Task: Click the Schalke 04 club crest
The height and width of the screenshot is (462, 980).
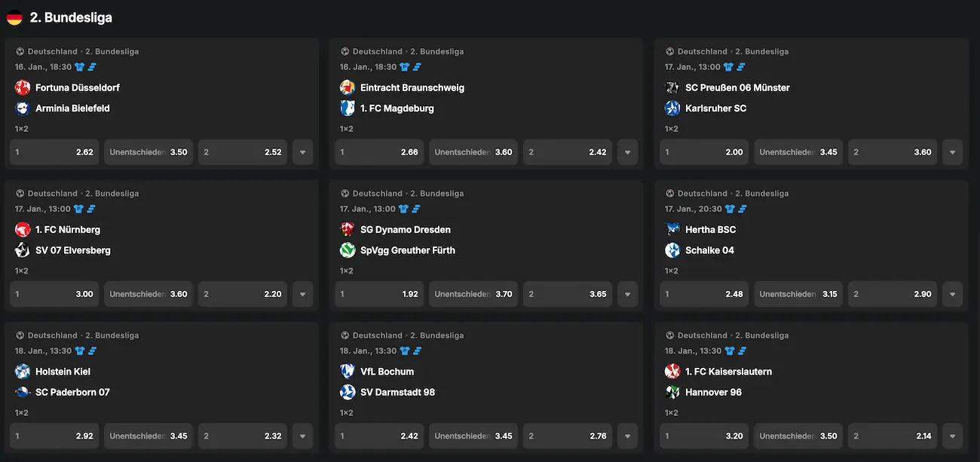Action: (672, 250)
